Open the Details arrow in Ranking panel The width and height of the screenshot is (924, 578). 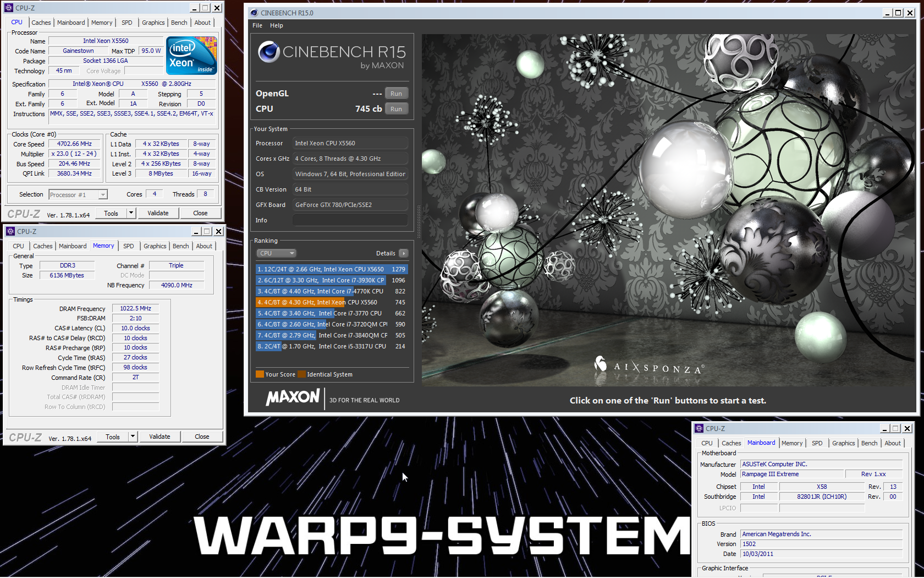(x=404, y=253)
